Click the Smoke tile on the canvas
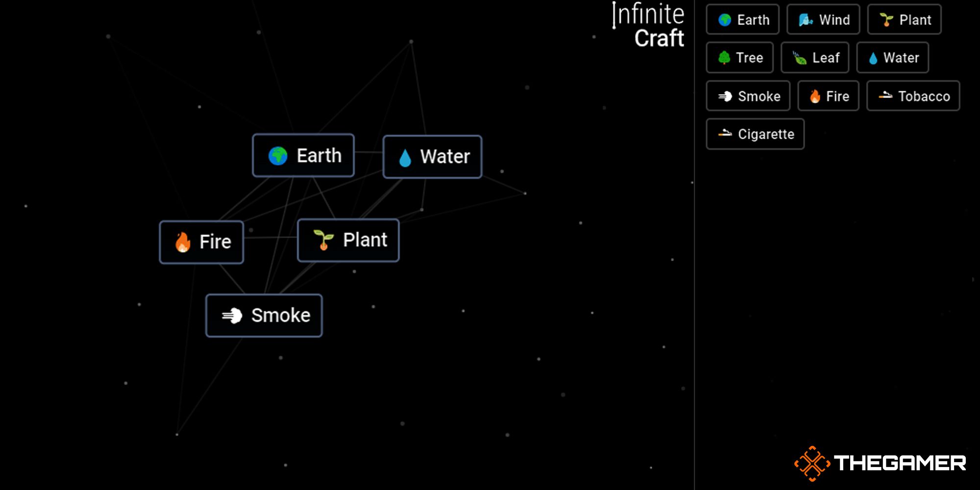Image resolution: width=980 pixels, height=490 pixels. (264, 316)
